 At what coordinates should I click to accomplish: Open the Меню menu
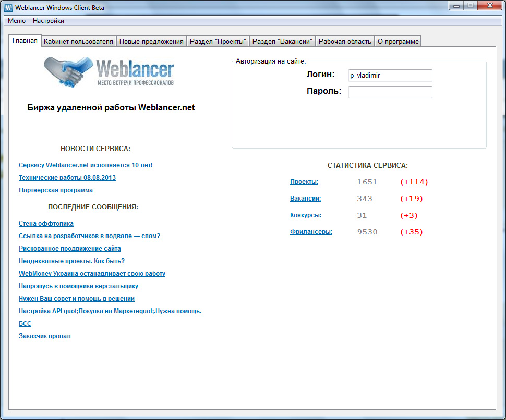(x=17, y=21)
